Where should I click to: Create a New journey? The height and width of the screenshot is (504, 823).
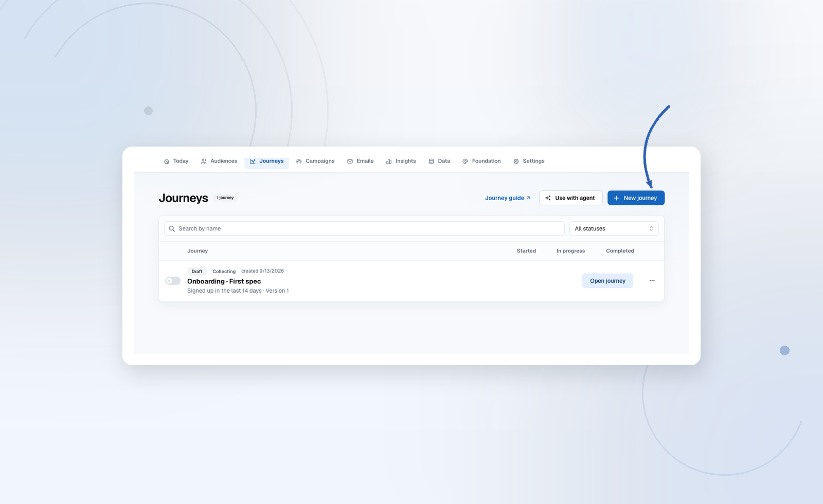pos(636,198)
